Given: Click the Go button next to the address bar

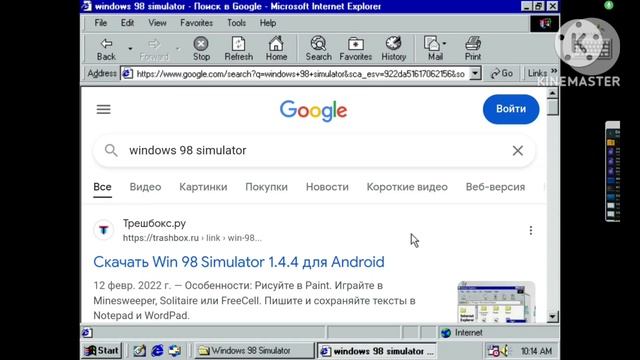Looking at the screenshot, I should [502, 73].
